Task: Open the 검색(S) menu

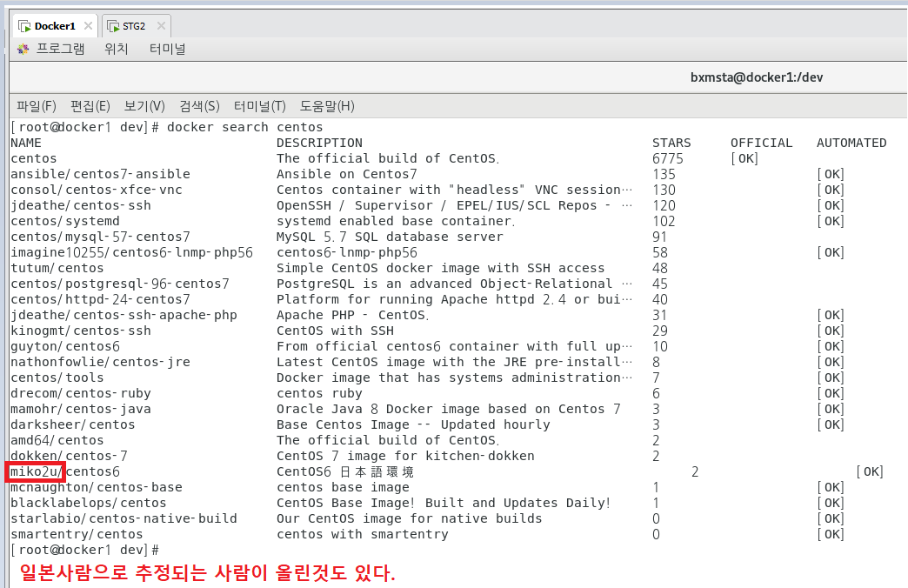Action: tap(199, 106)
